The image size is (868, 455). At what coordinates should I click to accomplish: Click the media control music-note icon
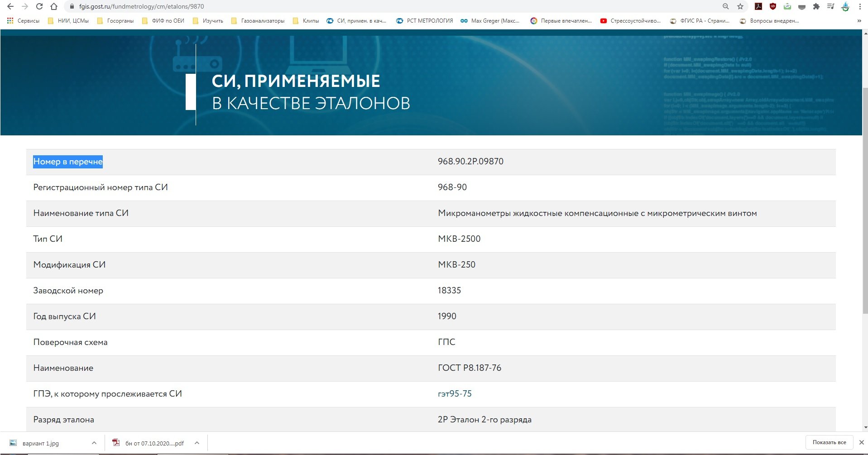830,6
